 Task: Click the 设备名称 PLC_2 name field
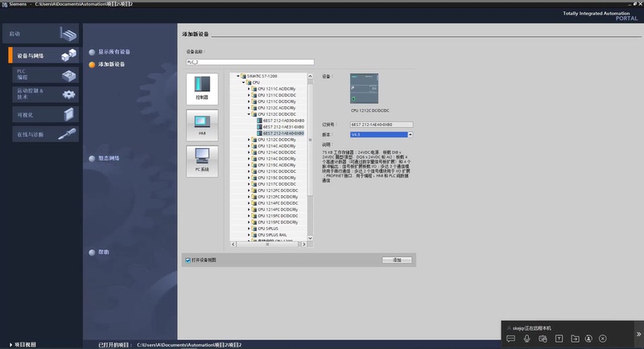[x=250, y=62]
